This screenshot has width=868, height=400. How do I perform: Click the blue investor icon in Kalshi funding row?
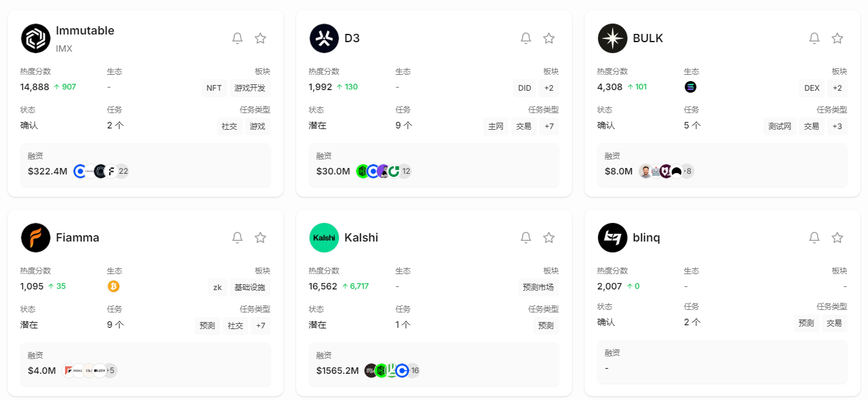click(x=401, y=370)
